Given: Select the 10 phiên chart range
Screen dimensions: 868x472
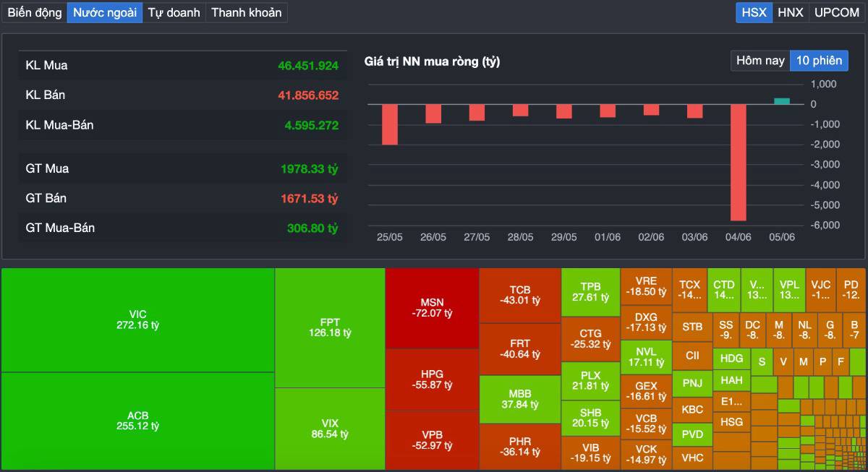Looking at the screenshot, I should 819,61.
